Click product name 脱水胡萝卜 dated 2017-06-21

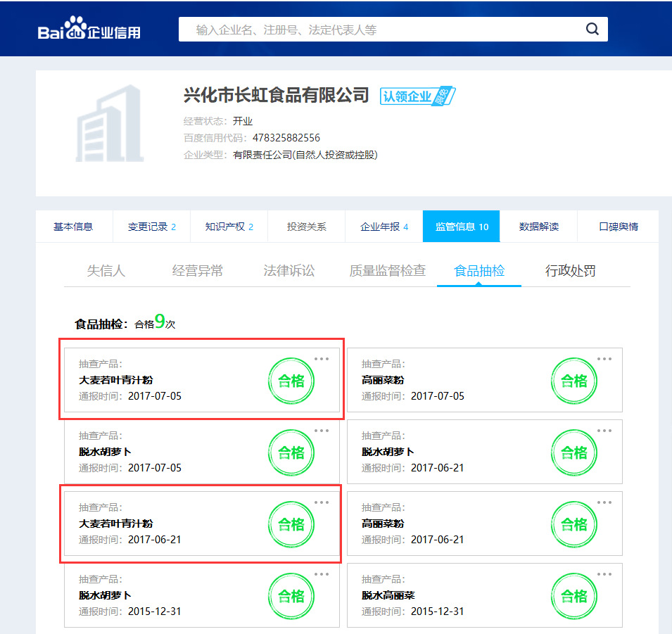(x=388, y=452)
